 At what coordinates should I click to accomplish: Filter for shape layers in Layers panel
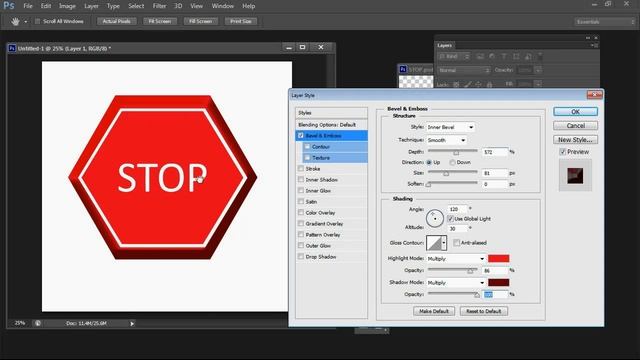pyautogui.click(x=516, y=56)
